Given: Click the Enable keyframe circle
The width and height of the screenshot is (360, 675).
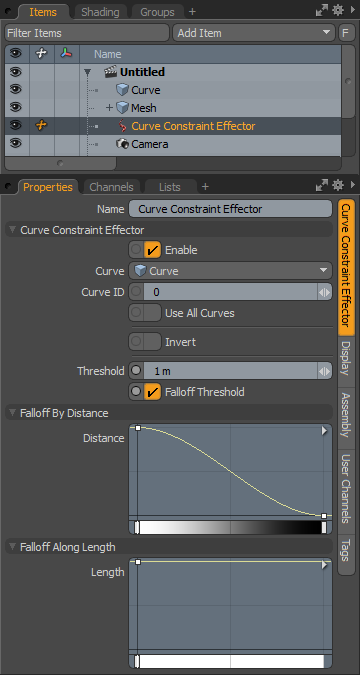Looking at the screenshot, I should (136, 249).
